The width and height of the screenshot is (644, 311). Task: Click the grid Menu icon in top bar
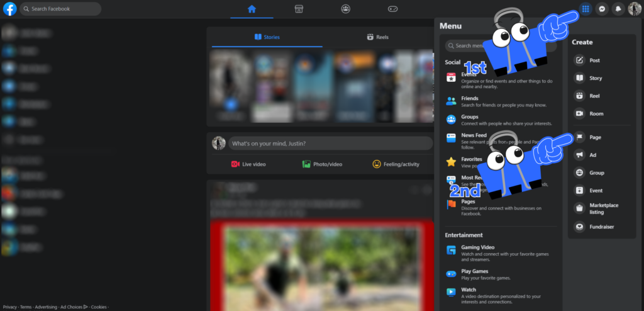point(586,9)
